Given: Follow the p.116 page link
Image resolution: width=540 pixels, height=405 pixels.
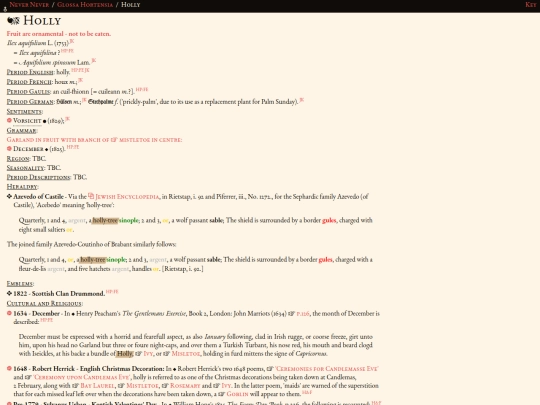Looking at the screenshot, I should pos(303,314).
